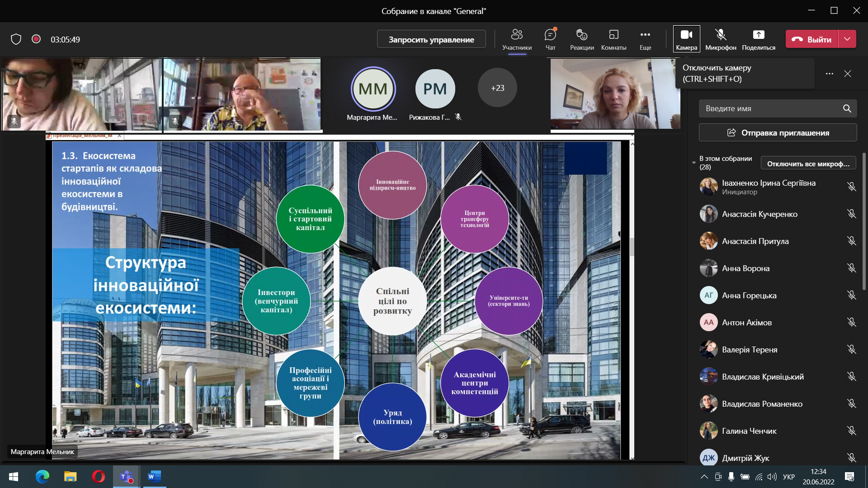The image size is (868, 488).
Task: Select participant Дмитрій Жук
Action: [778, 458]
